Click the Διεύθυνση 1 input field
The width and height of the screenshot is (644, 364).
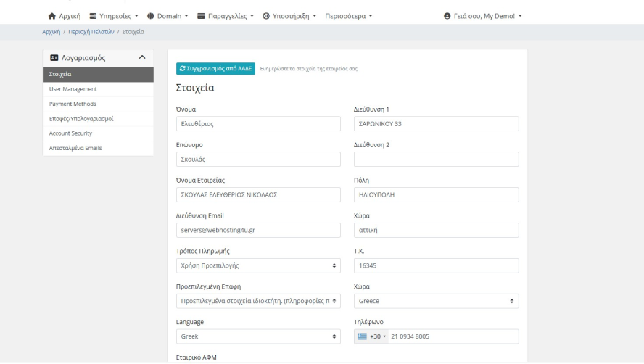tap(436, 124)
